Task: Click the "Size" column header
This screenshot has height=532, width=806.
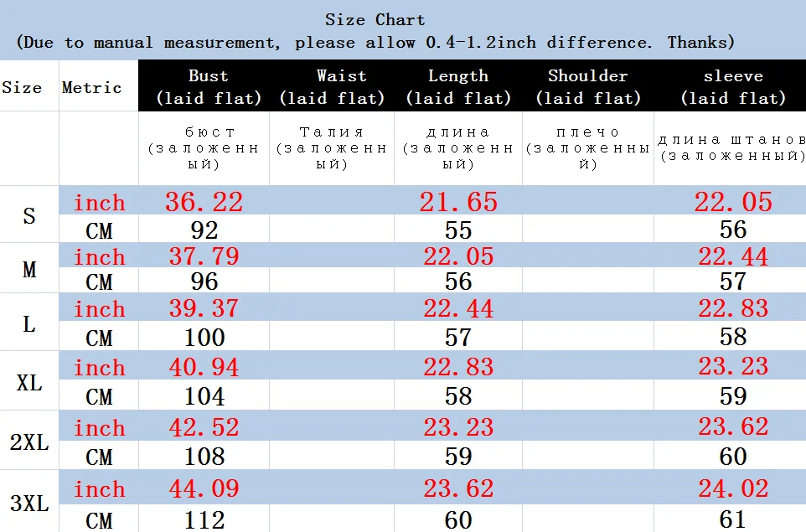Action: click(x=22, y=87)
